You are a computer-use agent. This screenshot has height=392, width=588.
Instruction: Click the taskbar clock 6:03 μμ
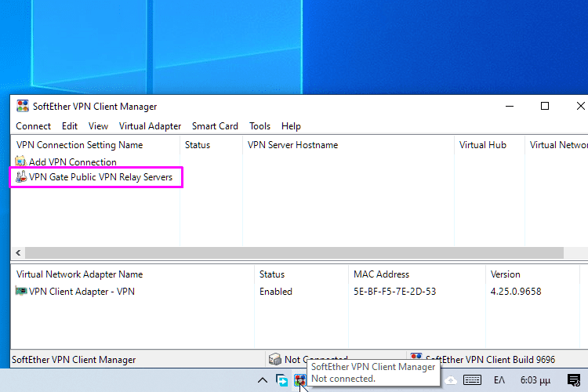tap(535, 380)
